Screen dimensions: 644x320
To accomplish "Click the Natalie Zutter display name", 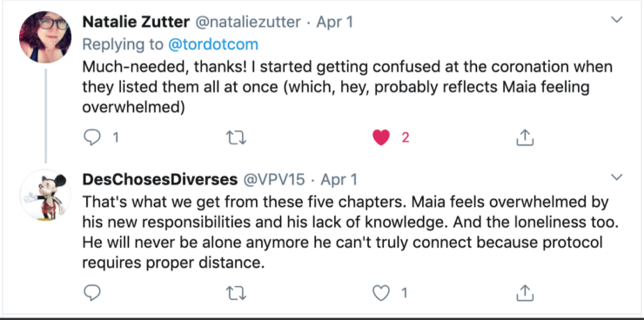I will [x=136, y=22].
